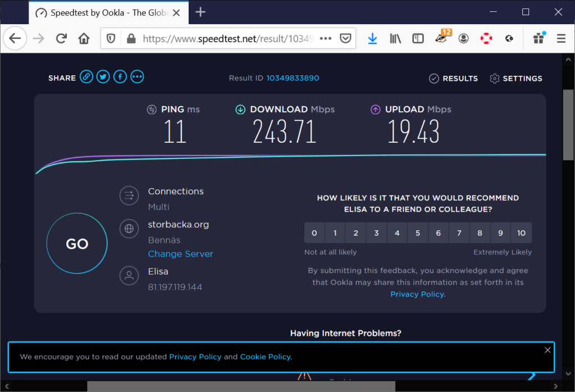Viewport: 575px width, 392px height.
Task: Click the storbacka.org server name
Action: [178, 225]
